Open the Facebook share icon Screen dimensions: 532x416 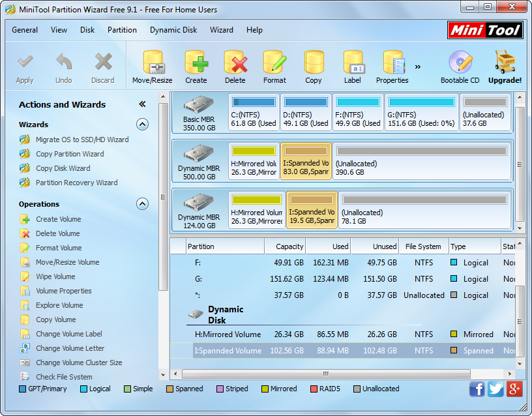(x=477, y=389)
